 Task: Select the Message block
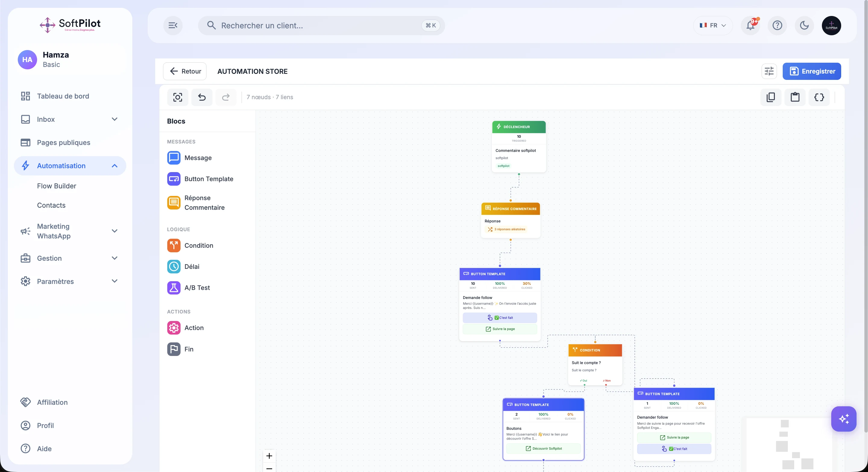coord(207,158)
